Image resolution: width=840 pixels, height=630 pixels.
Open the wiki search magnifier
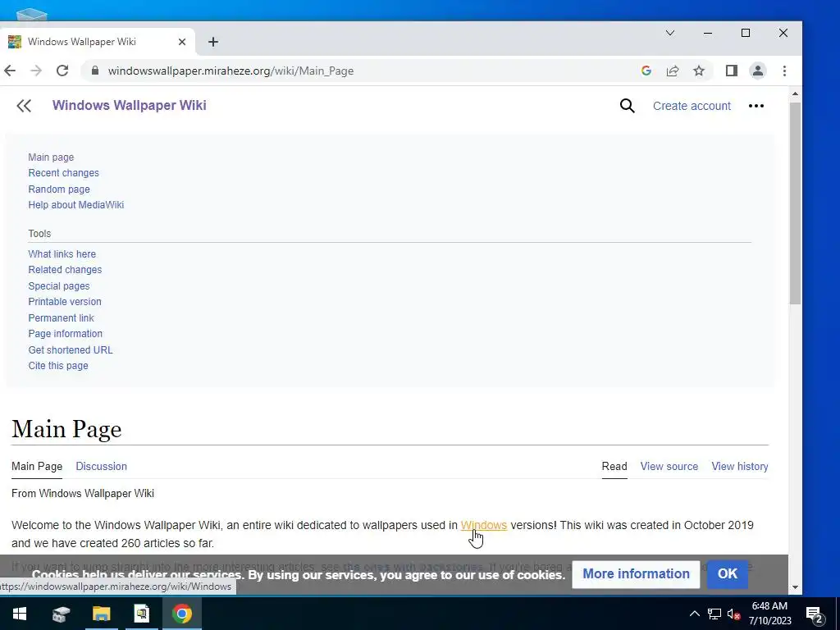point(628,106)
